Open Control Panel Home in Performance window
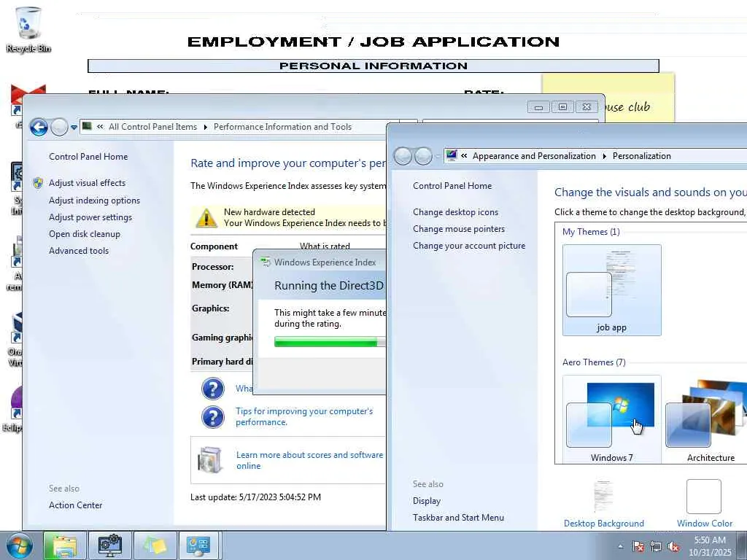747x560 pixels. pos(88,157)
